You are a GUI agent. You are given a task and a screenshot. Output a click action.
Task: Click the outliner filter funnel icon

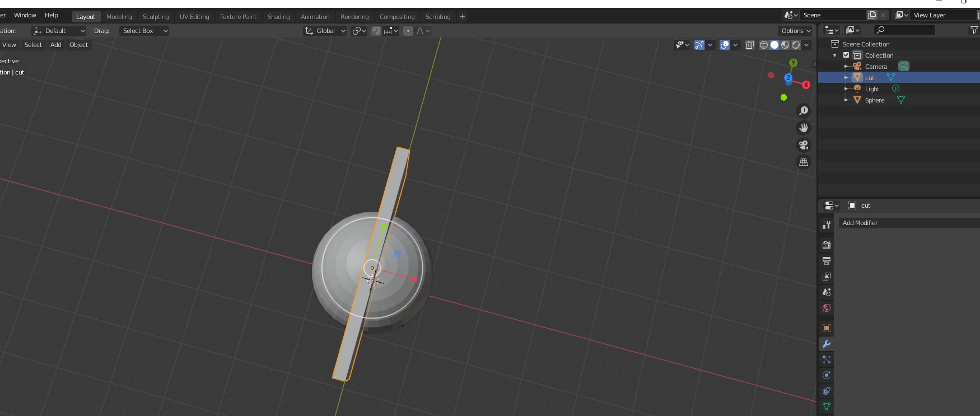pyautogui.click(x=974, y=30)
